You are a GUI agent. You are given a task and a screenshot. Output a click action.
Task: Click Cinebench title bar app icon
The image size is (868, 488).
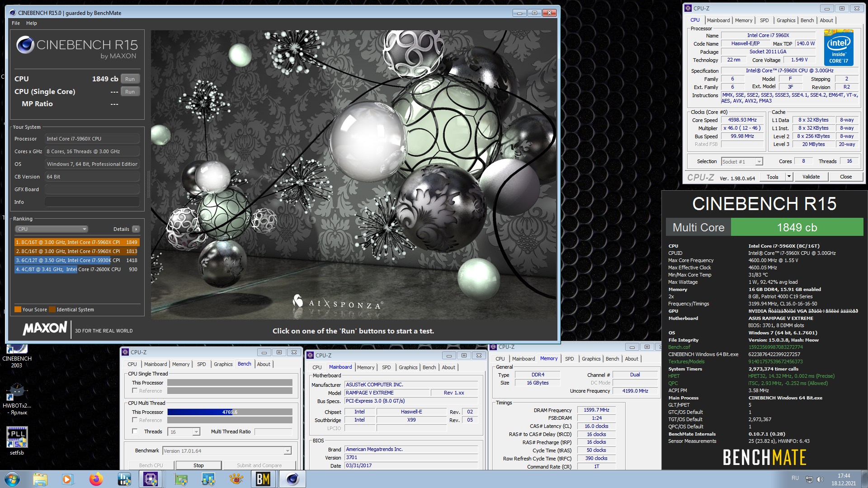[12, 13]
